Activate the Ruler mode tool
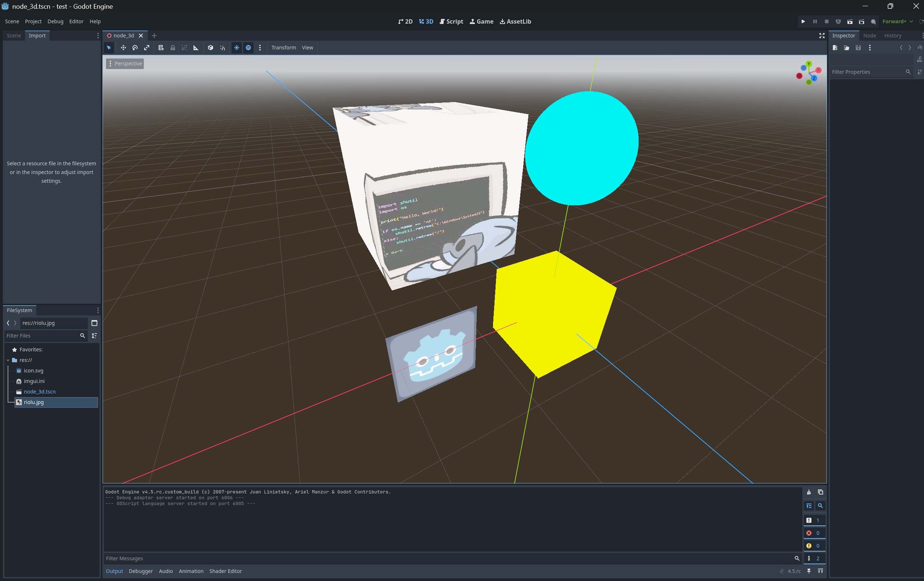 point(196,48)
